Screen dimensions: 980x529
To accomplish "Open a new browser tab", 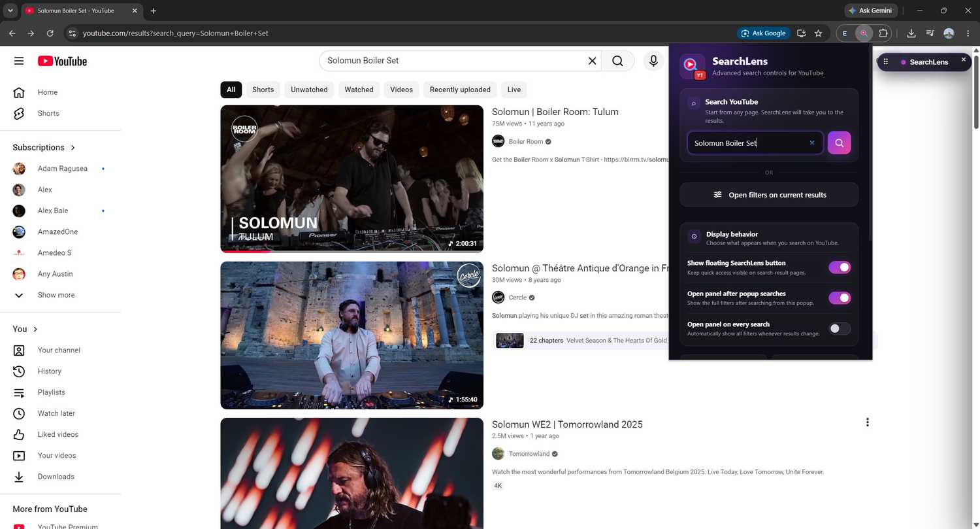I will pyautogui.click(x=154, y=10).
